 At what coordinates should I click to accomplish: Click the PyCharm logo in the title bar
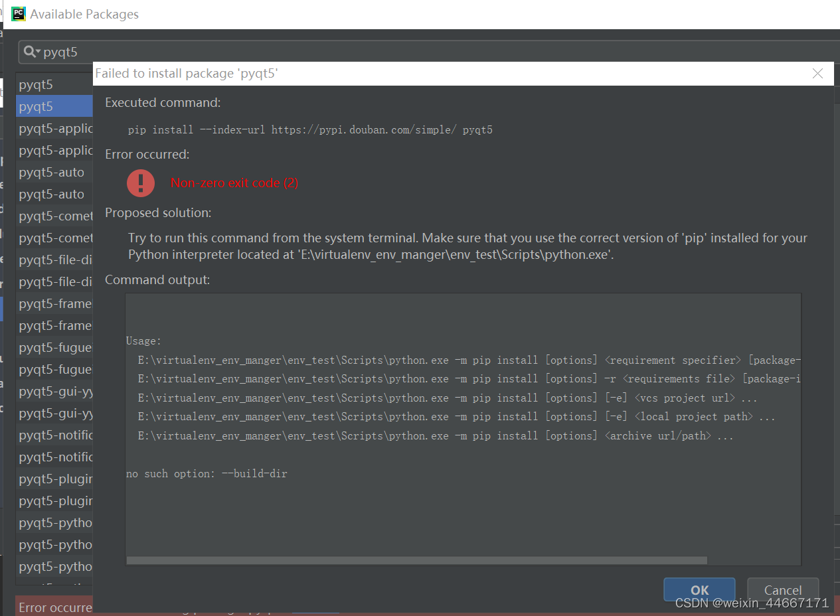18,13
